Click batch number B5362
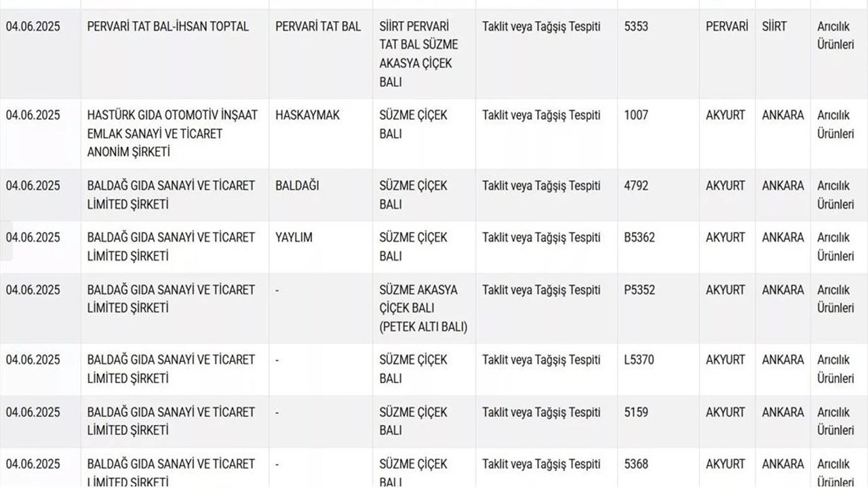The width and height of the screenshot is (868, 488). click(x=639, y=238)
